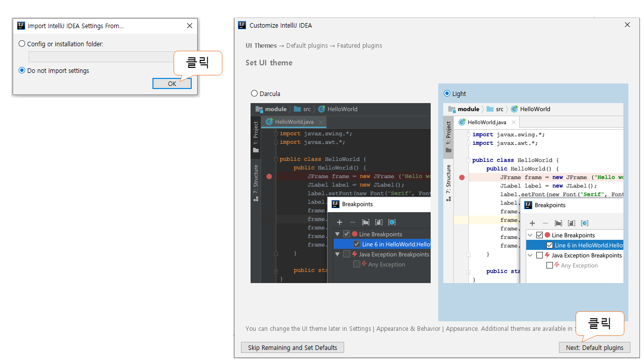Choose the Config or installation folder option
Viewport: 644px width, 362px height.
coord(22,44)
